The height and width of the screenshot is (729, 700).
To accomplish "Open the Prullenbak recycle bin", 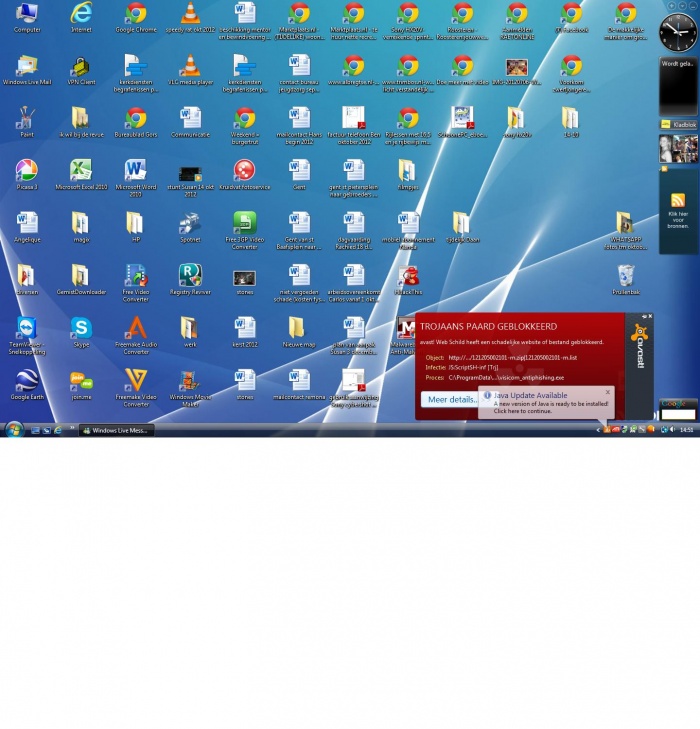I will click(x=626, y=280).
